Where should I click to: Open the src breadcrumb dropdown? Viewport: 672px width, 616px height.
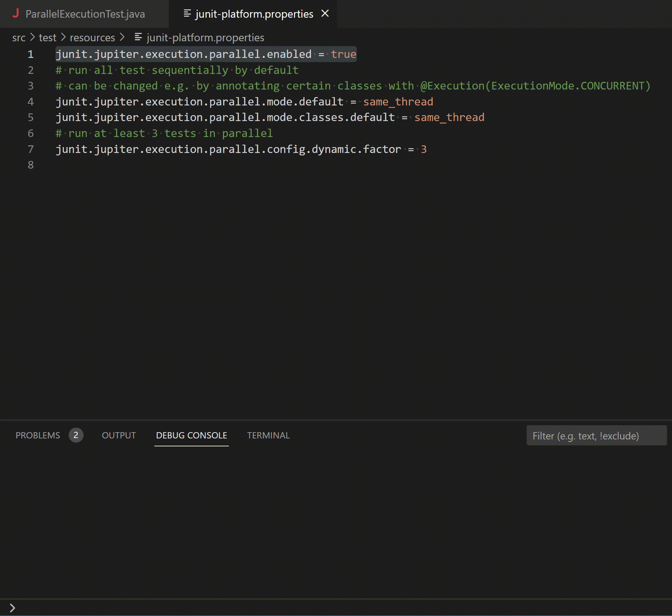point(19,37)
